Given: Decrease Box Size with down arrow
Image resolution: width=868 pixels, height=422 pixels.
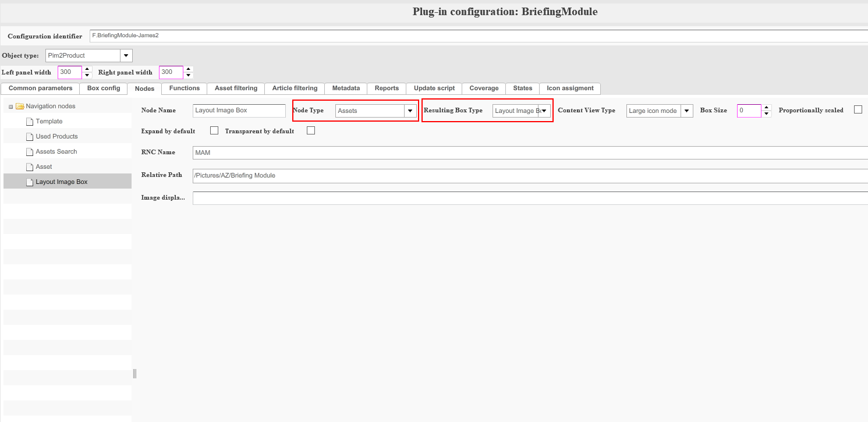Looking at the screenshot, I should [x=767, y=114].
